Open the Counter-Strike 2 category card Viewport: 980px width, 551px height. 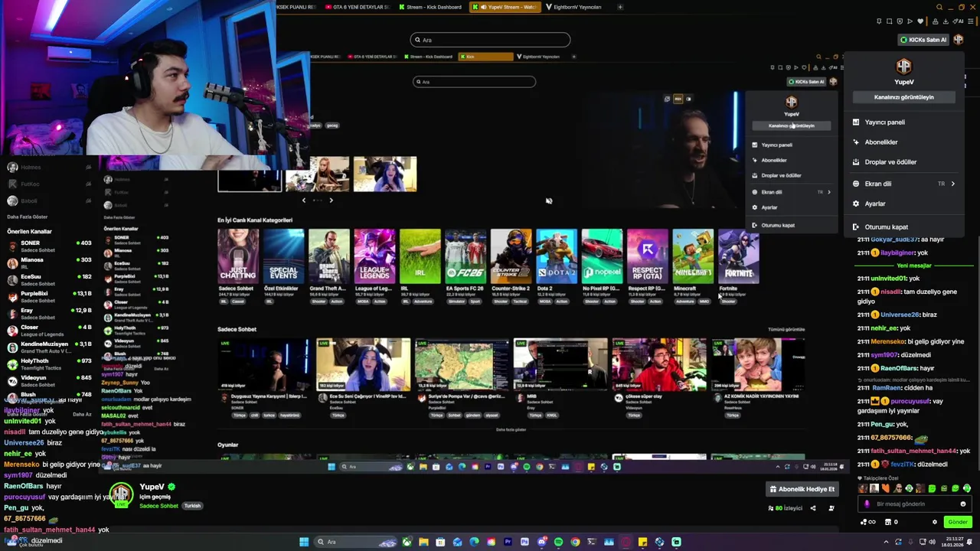pyautogui.click(x=511, y=256)
